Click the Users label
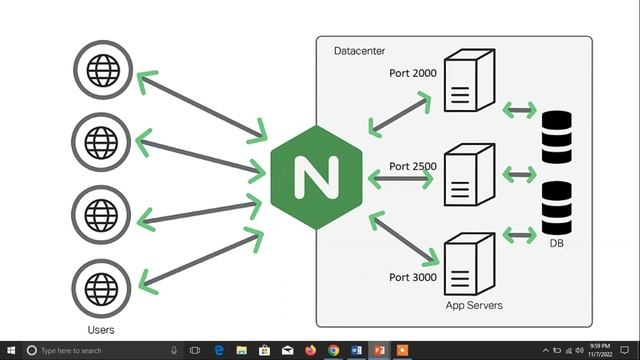Screen dimensions: 640x360 pyautogui.click(x=101, y=330)
